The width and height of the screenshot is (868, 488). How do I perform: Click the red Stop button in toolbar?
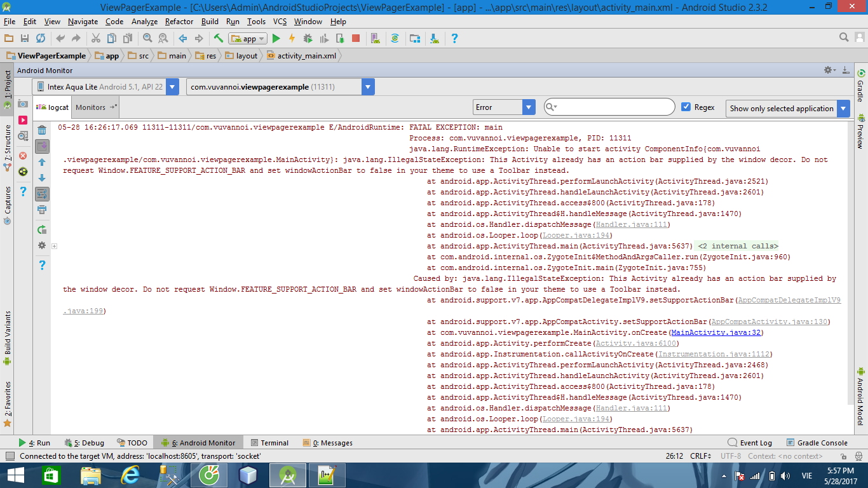[356, 39]
